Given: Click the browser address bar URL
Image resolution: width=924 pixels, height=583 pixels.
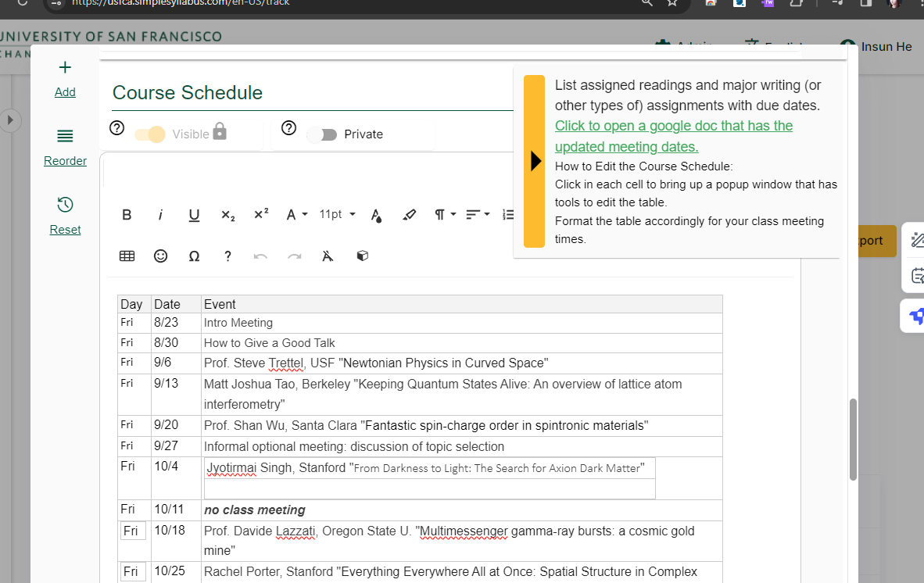Looking at the screenshot, I should click(181, 3).
